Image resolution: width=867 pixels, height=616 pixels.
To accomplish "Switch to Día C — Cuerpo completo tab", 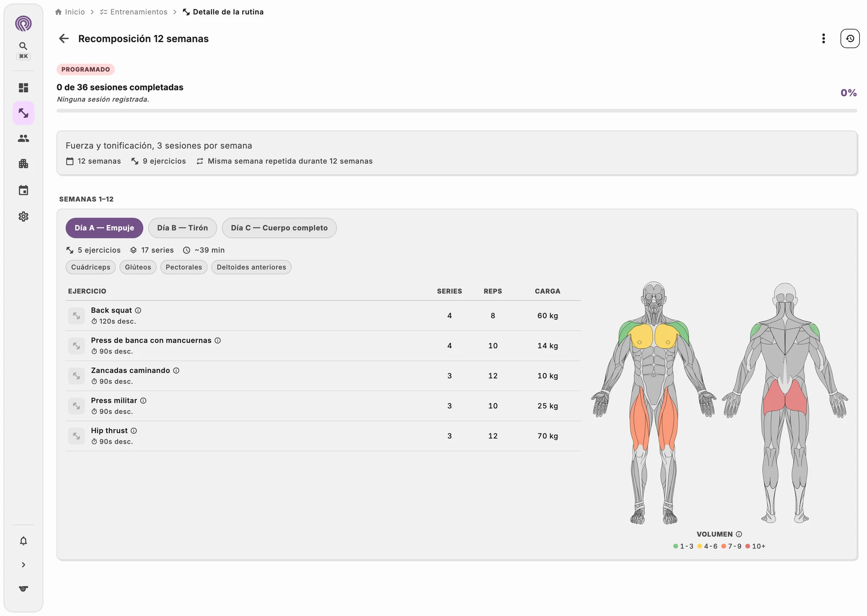I will click(279, 228).
